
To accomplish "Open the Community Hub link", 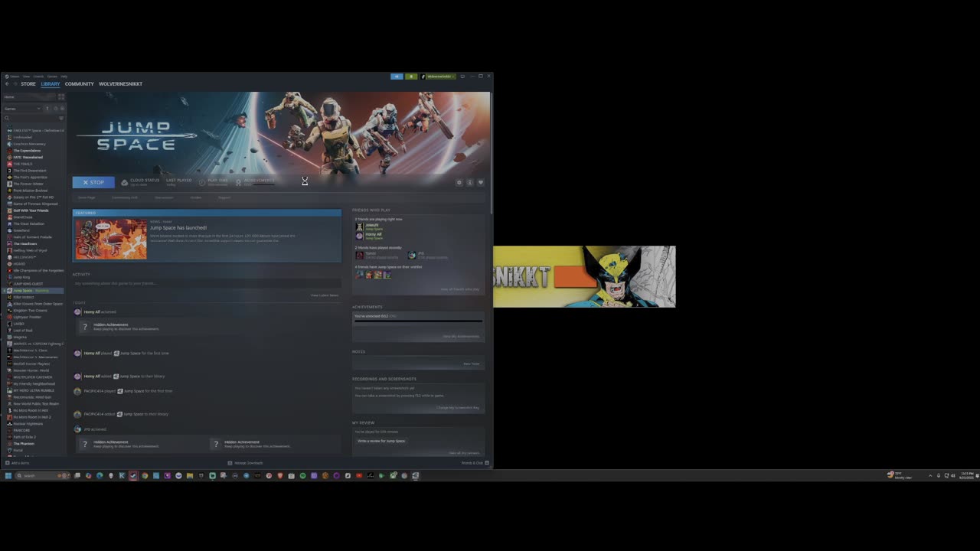I will pos(125,197).
